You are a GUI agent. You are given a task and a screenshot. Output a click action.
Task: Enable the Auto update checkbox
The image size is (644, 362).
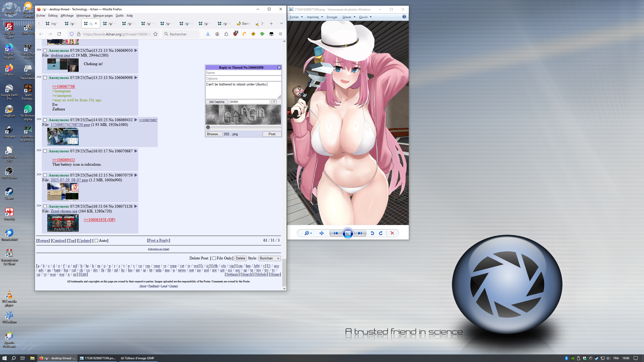pyautogui.click(x=96, y=241)
